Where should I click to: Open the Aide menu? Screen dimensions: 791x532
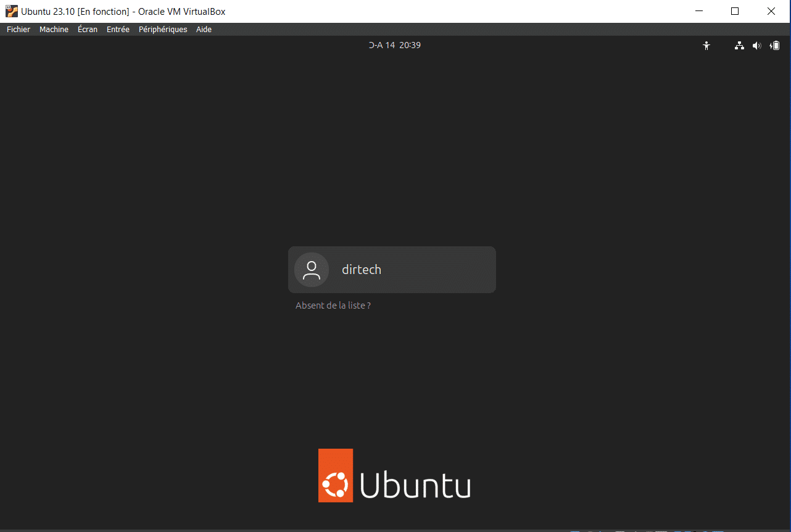pos(204,29)
